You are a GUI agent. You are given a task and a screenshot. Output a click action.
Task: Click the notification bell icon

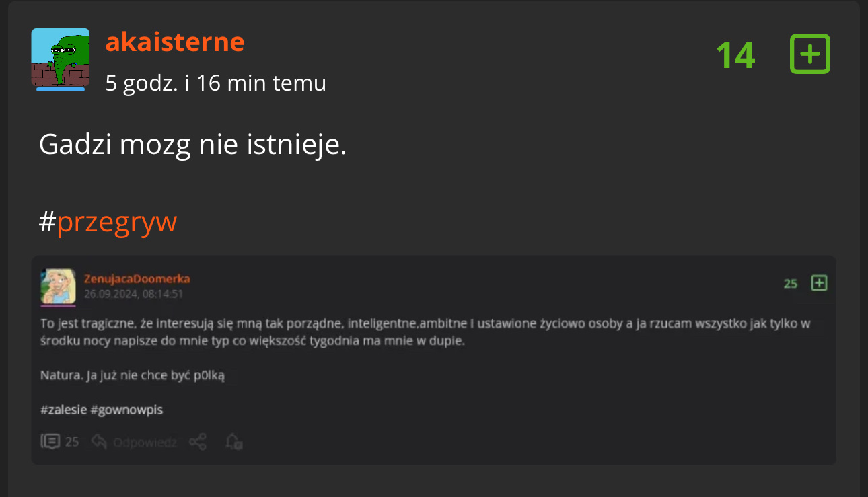pyautogui.click(x=233, y=442)
